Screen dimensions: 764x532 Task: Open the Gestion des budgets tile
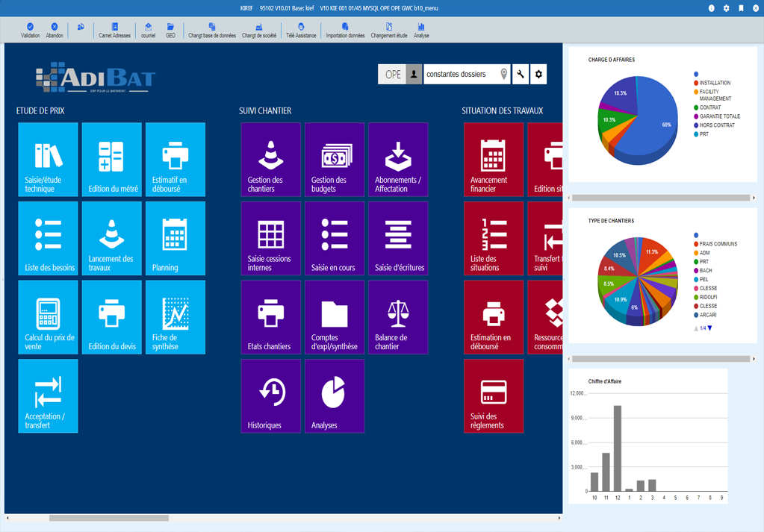point(335,159)
